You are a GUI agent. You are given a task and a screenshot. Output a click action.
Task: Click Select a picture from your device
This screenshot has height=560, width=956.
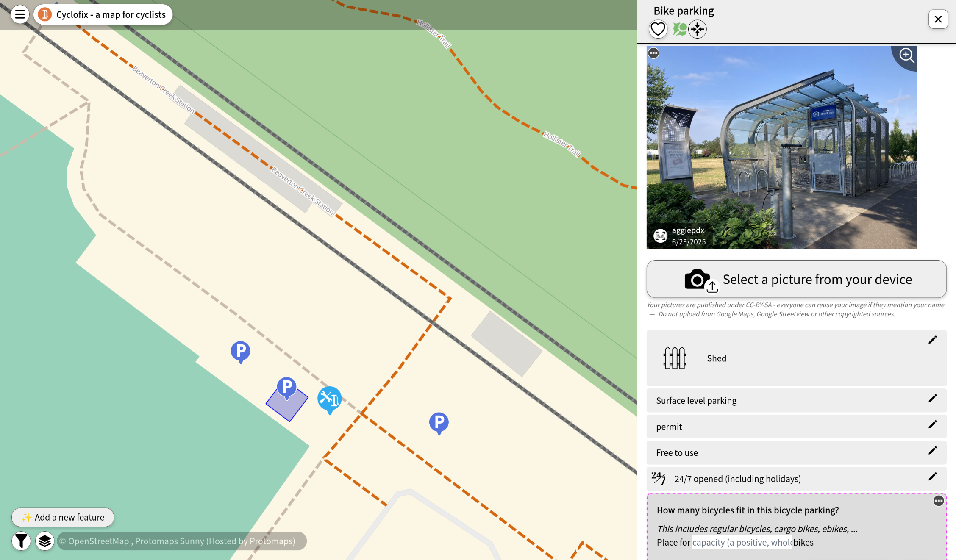[796, 279]
